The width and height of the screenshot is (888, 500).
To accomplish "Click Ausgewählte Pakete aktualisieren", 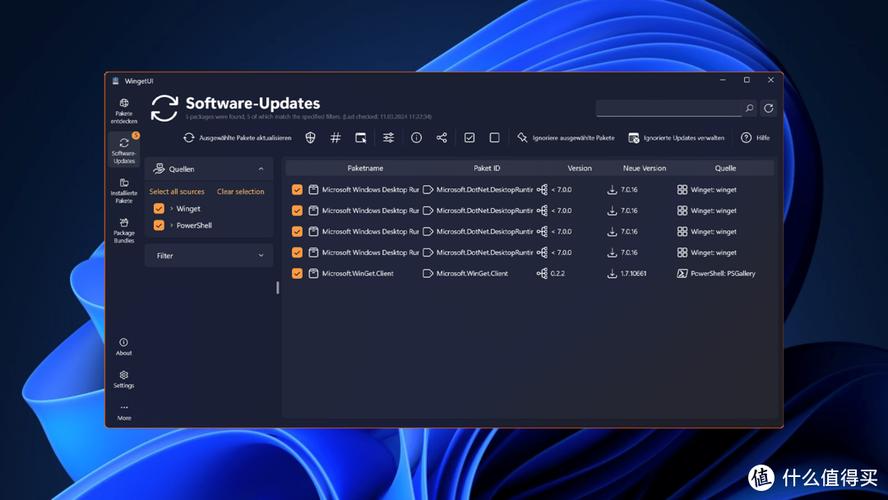I will pos(237,138).
